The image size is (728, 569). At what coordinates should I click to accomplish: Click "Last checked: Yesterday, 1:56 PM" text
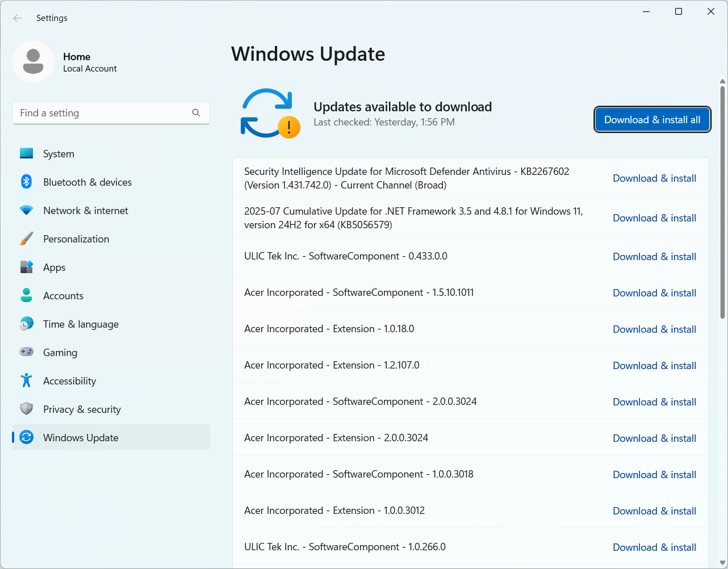pyautogui.click(x=384, y=122)
